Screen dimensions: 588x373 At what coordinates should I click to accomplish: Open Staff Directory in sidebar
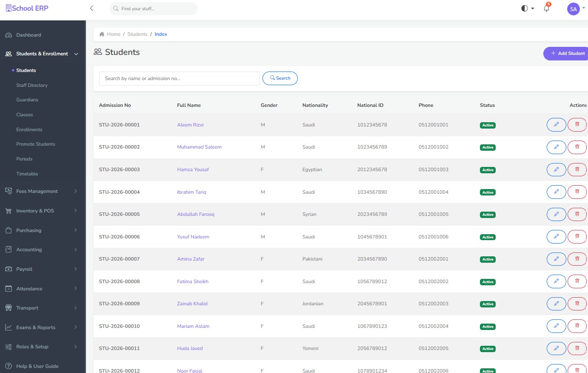tap(32, 85)
